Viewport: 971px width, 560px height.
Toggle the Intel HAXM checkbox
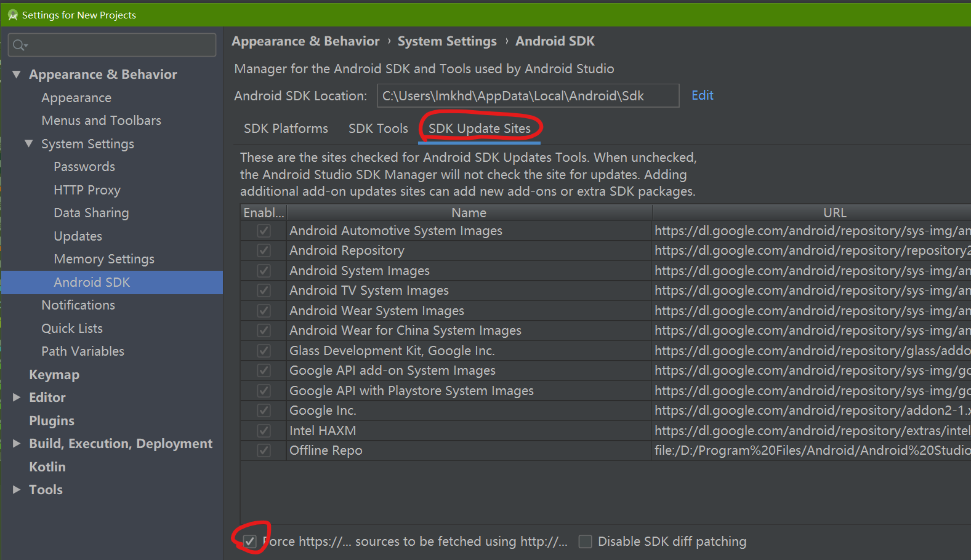pos(264,431)
